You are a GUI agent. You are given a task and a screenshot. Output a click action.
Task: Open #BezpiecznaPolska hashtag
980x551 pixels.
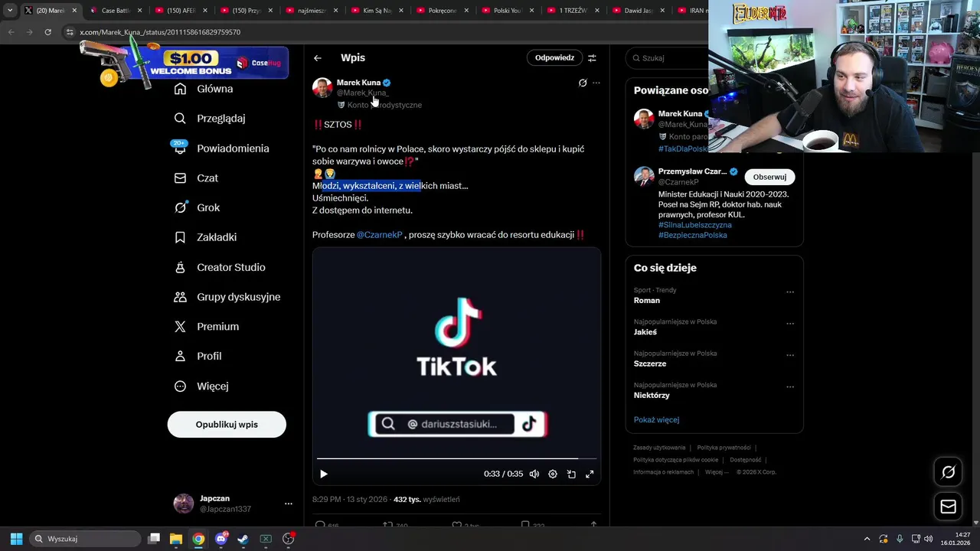692,235
